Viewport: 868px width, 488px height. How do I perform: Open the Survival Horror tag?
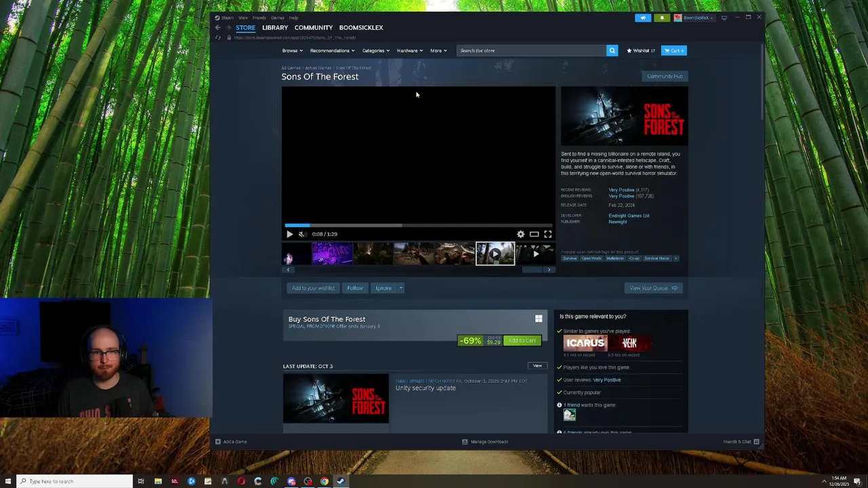click(656, 258)
